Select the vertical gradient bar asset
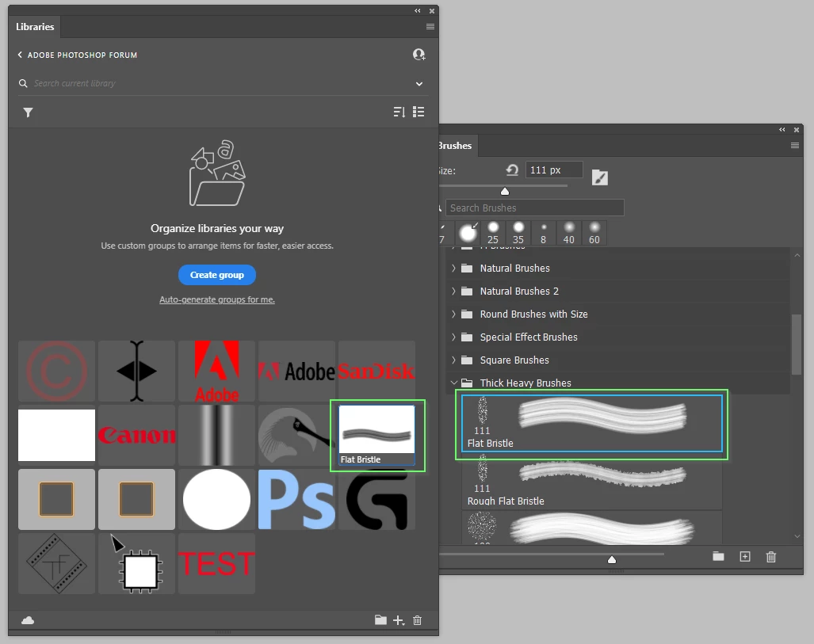 pyautogui.click(x=217, y=436)
